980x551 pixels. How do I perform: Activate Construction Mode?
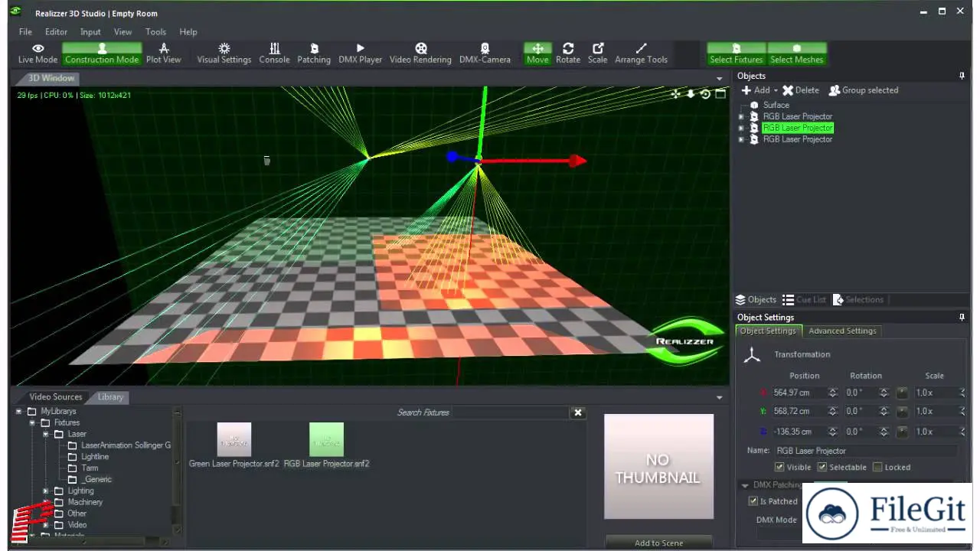(x=102, y=54)
